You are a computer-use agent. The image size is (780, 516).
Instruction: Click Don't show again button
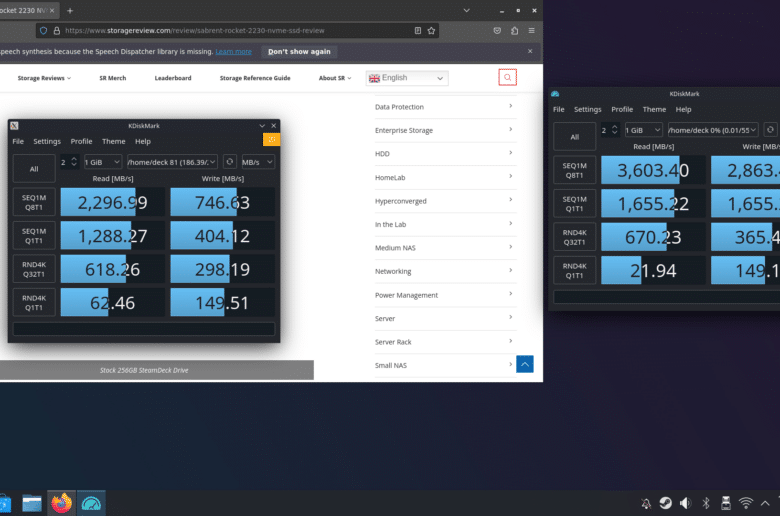[299, 51]
